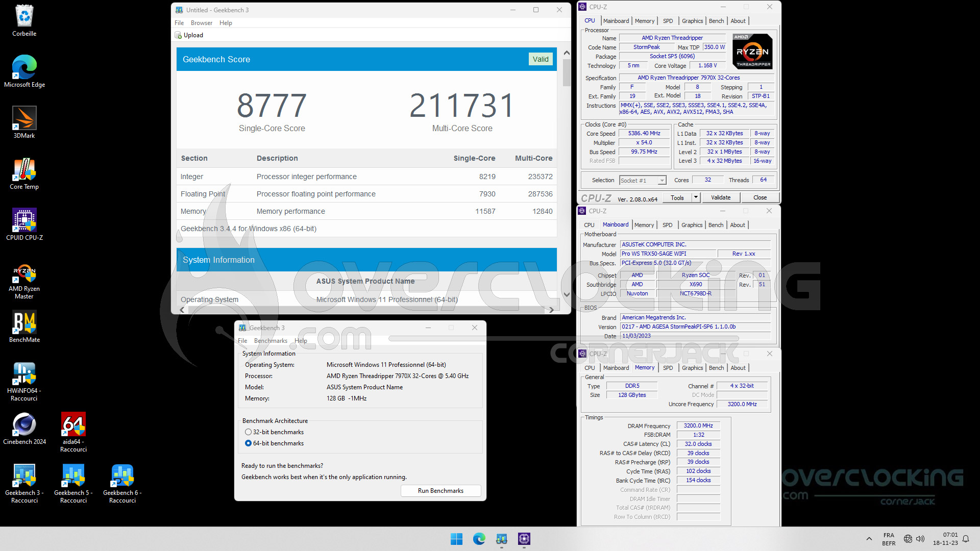
Task: Click Specification field in CPU-Z
Action: click(x=696, y=78)
